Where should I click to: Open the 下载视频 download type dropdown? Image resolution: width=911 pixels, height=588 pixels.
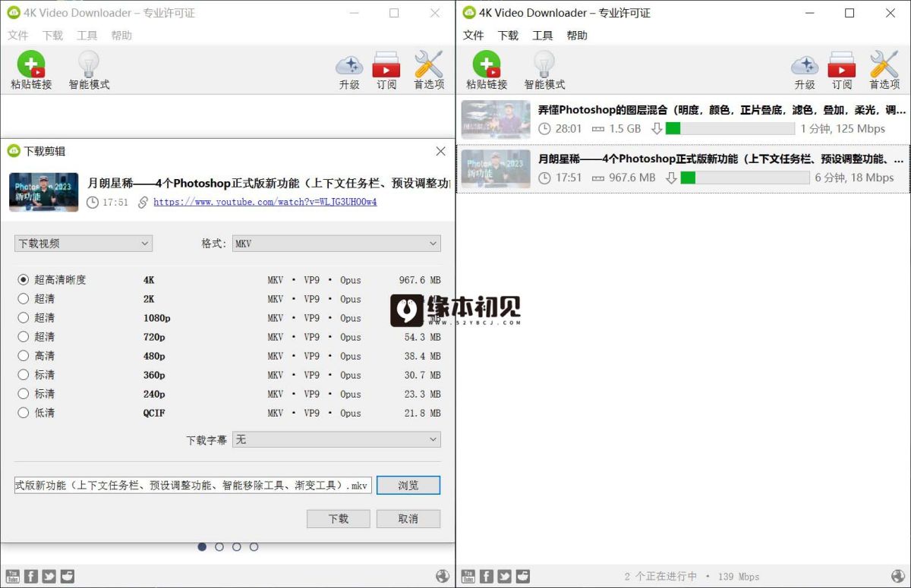84,244
